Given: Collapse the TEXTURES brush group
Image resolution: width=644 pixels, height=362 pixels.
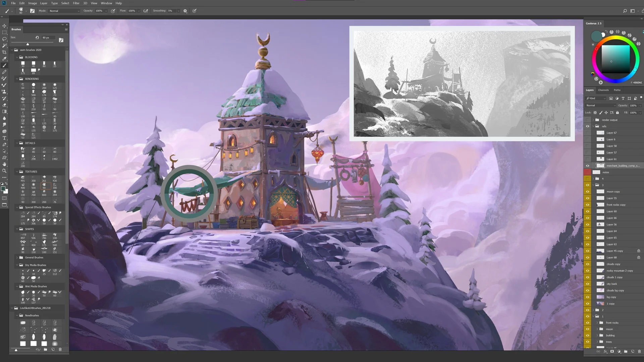Looking at the screenshot, I should tap(17, 171).
